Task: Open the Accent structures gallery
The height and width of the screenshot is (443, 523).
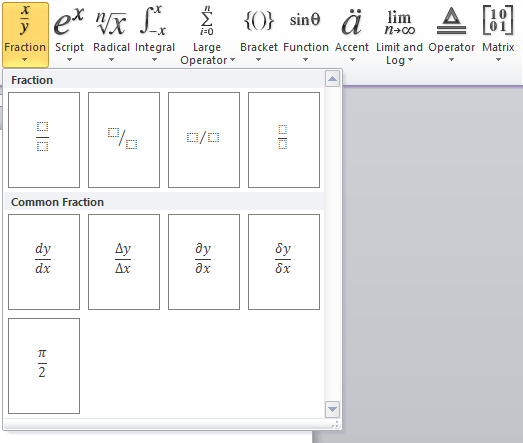Action: (352, 34)
